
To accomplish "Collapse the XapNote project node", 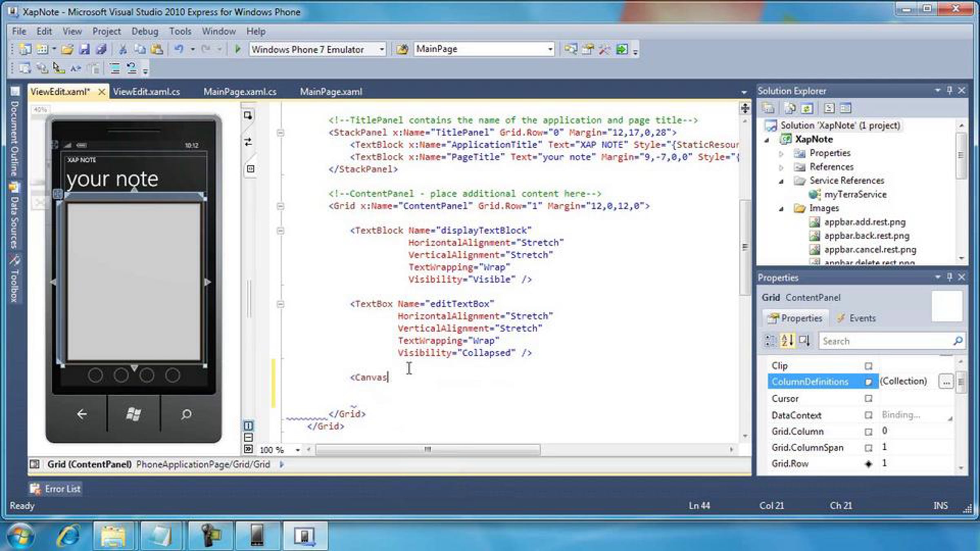I will (767, 140).
